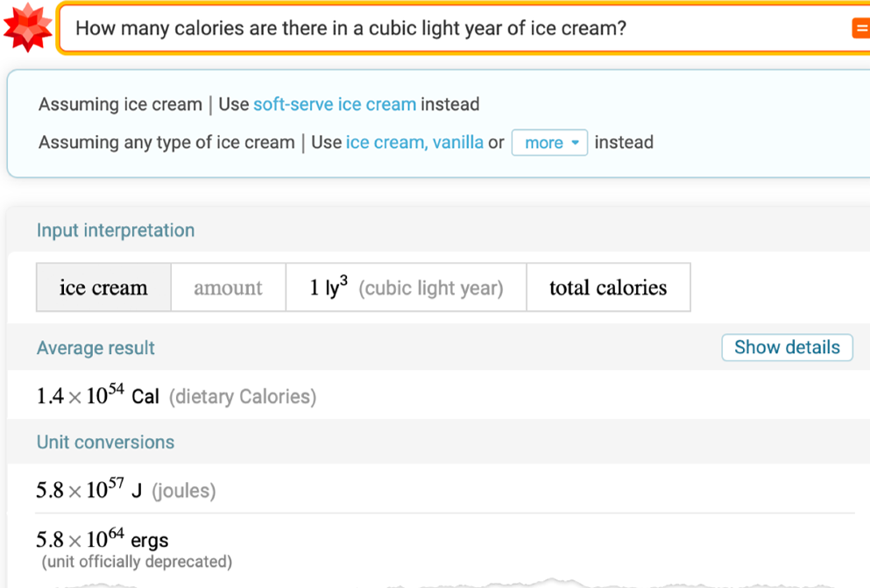Click the Input interpretation heading

click(x=116, y=230)
